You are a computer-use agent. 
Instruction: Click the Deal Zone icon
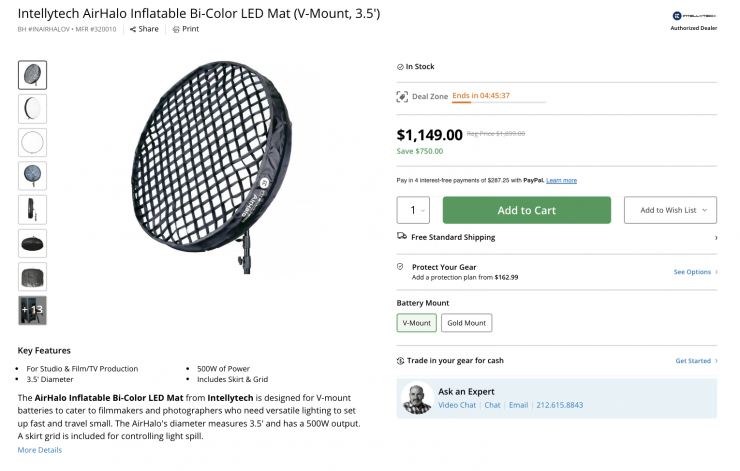(402, 96)
